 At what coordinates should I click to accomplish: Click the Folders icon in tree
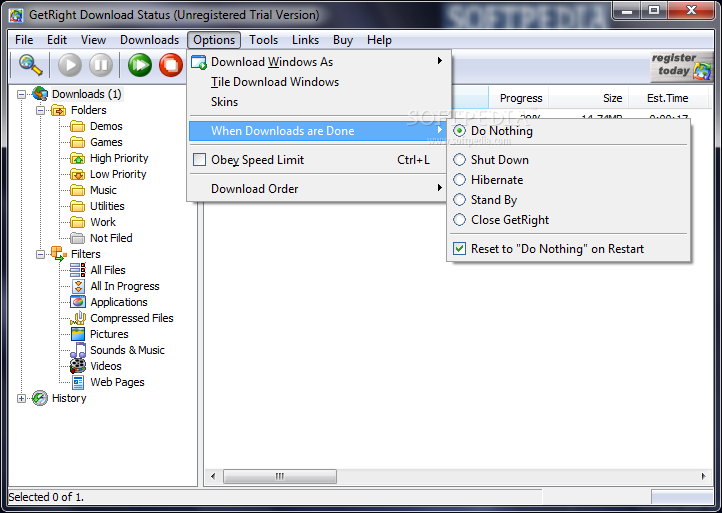pos(58,110)
